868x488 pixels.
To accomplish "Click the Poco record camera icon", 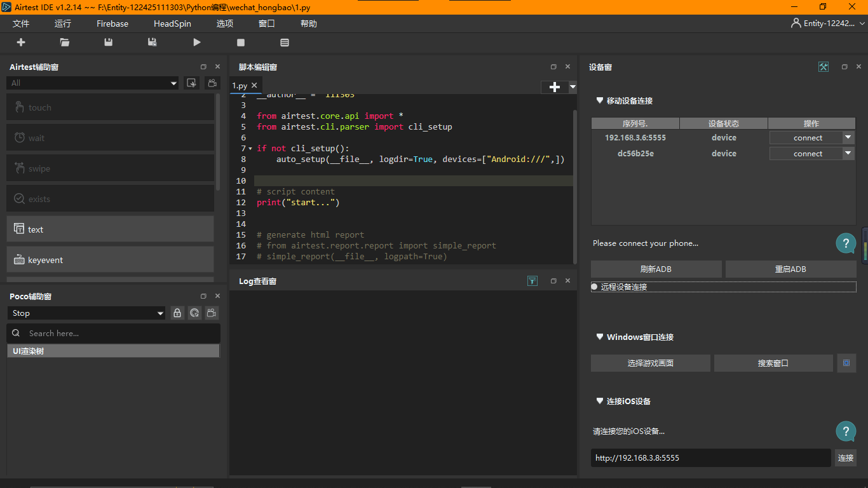I will pyautogui.click(x=212, y=313).
